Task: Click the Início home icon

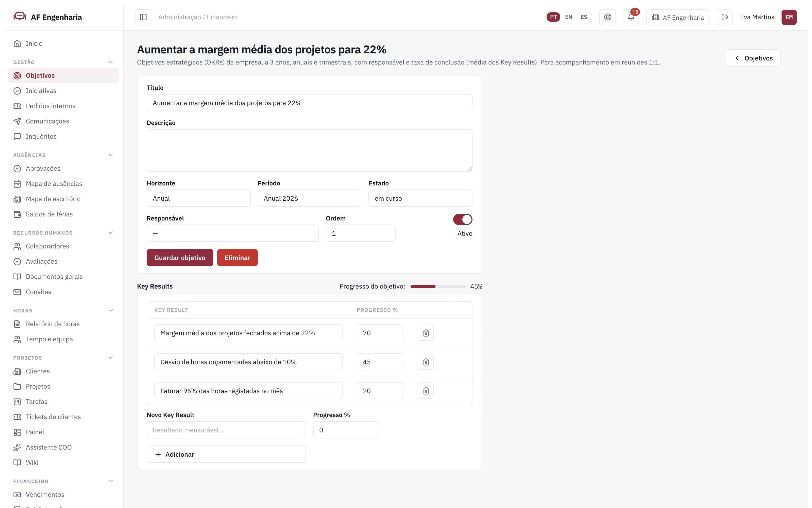Action: [17, 43]
